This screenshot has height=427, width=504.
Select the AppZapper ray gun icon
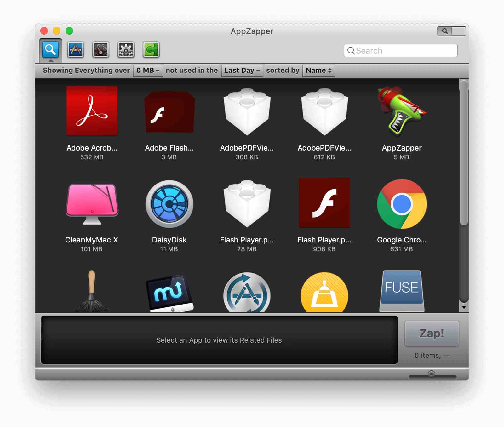(402, 111)
